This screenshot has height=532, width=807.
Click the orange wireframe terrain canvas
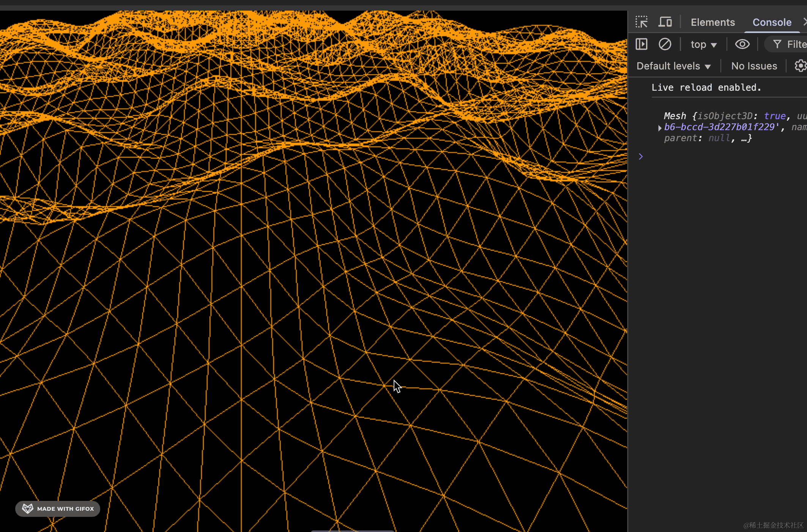click(x=314, y=271)
